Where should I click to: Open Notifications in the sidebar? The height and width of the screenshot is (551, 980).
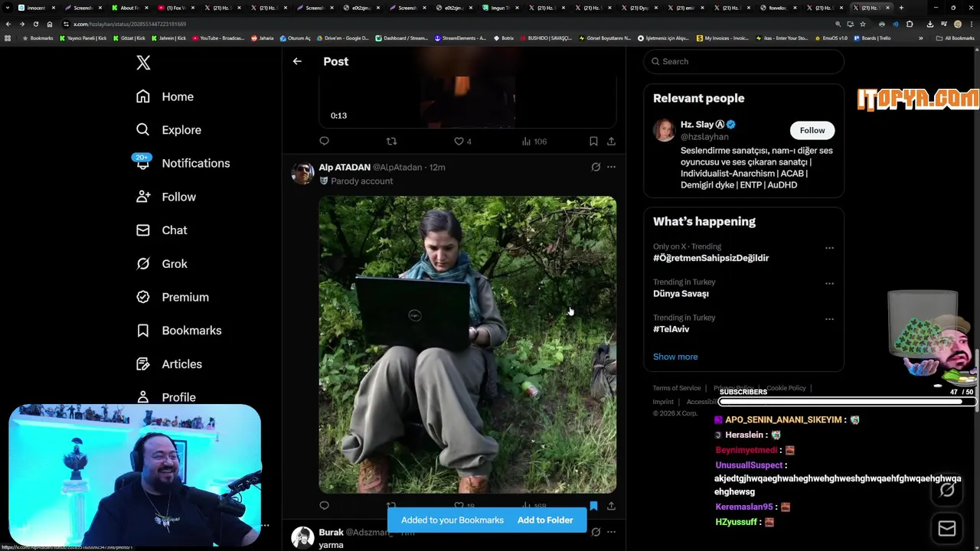pos(182,163)
